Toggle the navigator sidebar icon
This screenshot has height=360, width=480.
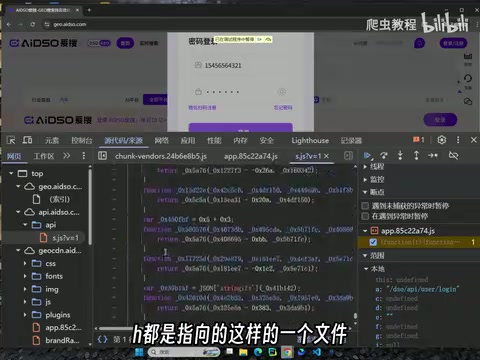[x=102, y=156]
